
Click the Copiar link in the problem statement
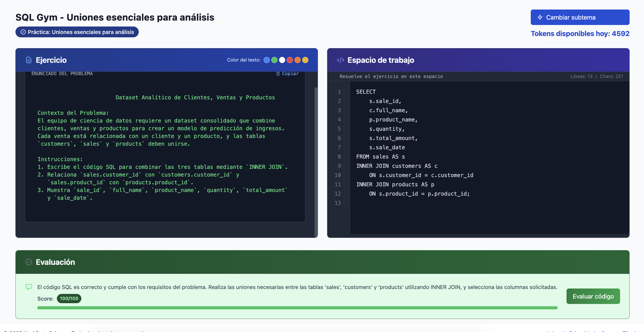tap(290, 74)
